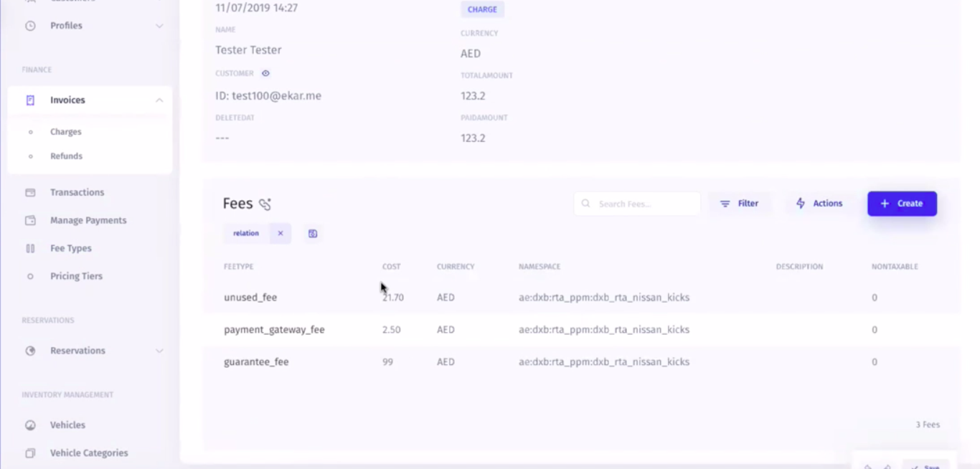Open the Invoices sidebar item
Screen dimensions: 980x469
[90, 100]
